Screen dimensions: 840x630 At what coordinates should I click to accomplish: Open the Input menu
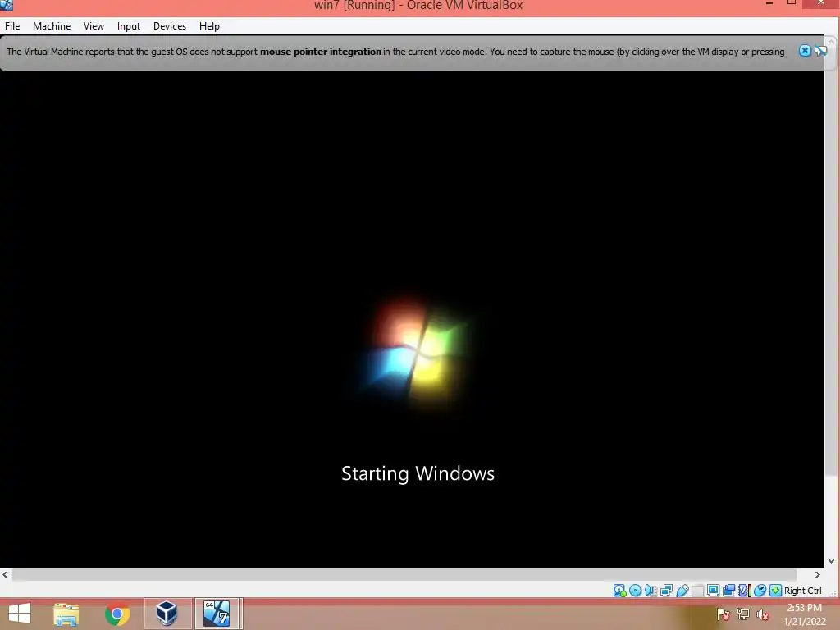[129, 25]
